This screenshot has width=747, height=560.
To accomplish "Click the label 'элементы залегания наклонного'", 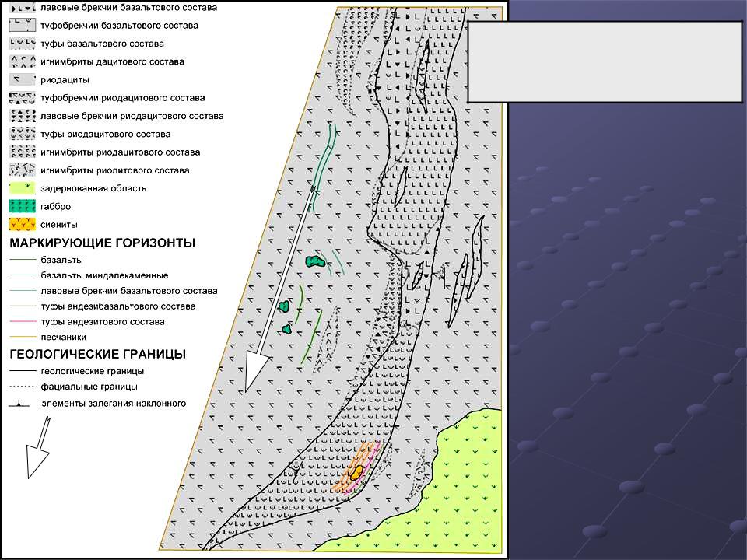I will 114,404.
